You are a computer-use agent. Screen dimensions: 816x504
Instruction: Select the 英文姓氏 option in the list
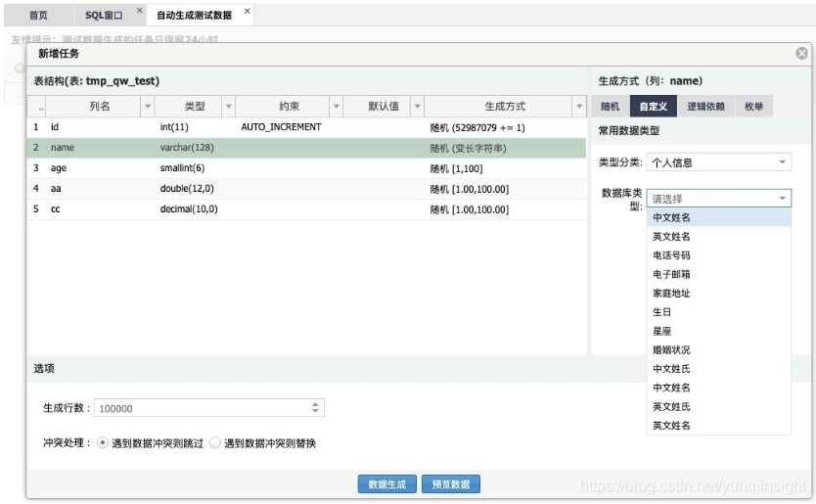point(719,407)
